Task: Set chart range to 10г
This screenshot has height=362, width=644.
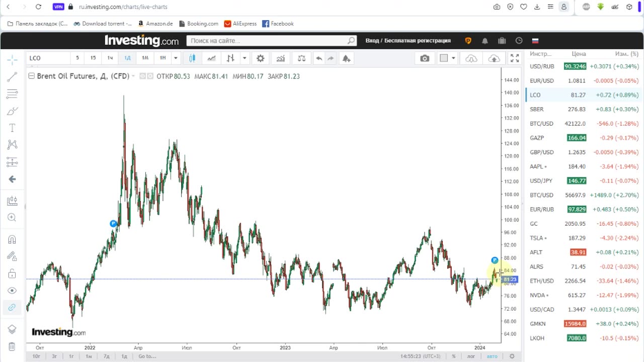Action: (36, 356)
